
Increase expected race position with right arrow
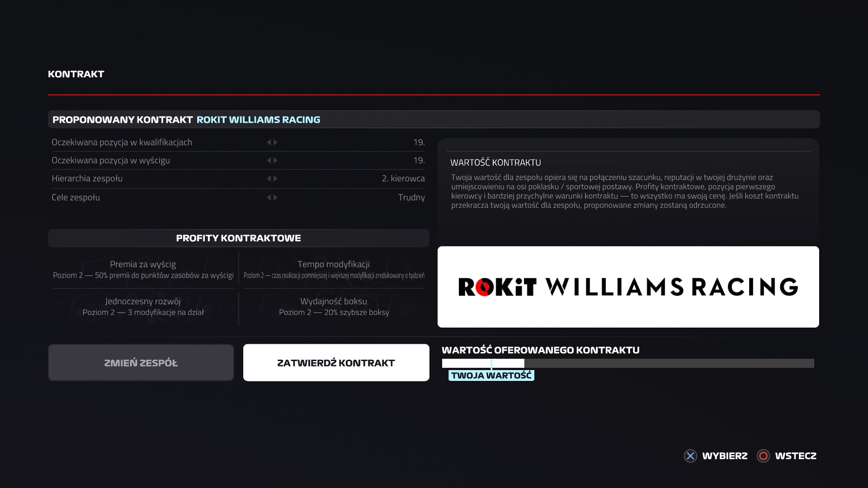(276, 160)
